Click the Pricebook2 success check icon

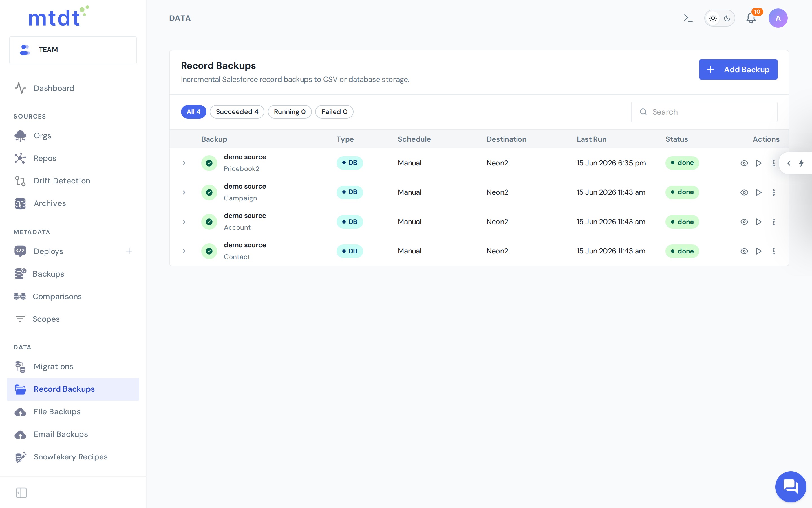click(x=209, y=163)
